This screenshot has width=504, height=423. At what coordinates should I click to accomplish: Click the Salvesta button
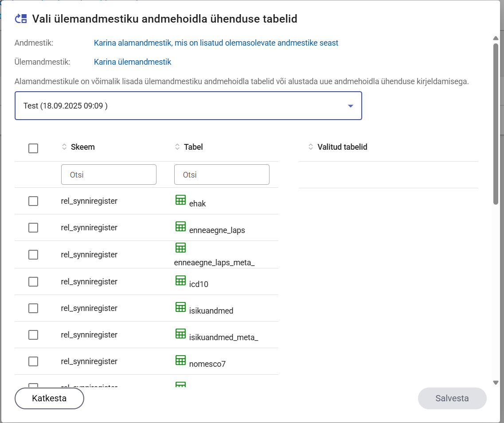pos(452,398)
